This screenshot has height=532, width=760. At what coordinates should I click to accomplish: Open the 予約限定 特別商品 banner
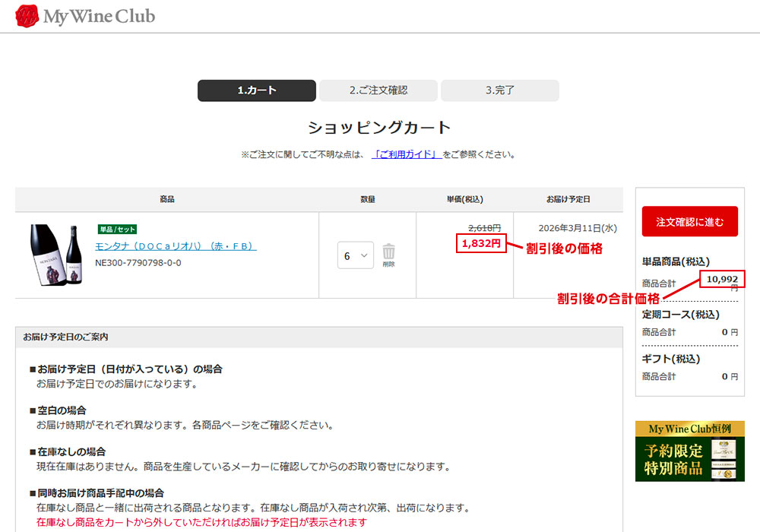click(x=689, y=451)
